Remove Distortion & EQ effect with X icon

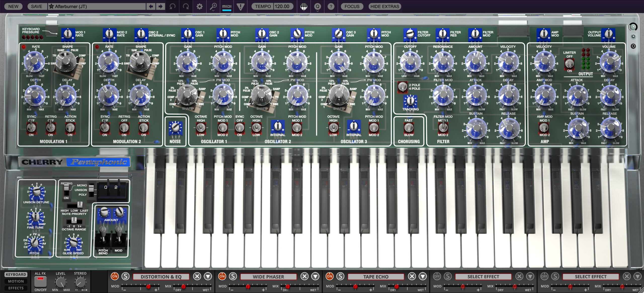click(x=197, y=276)
